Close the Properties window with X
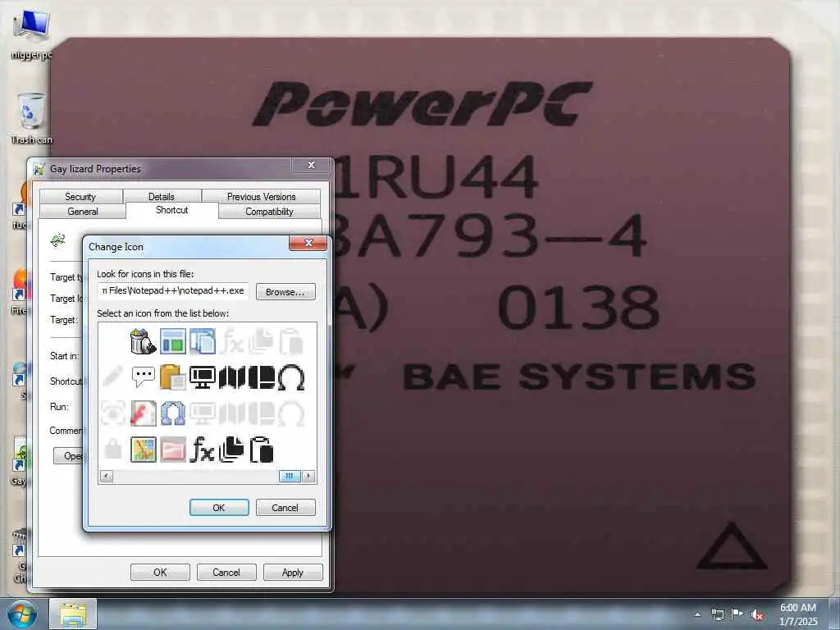840x630 pixels. 311,165
